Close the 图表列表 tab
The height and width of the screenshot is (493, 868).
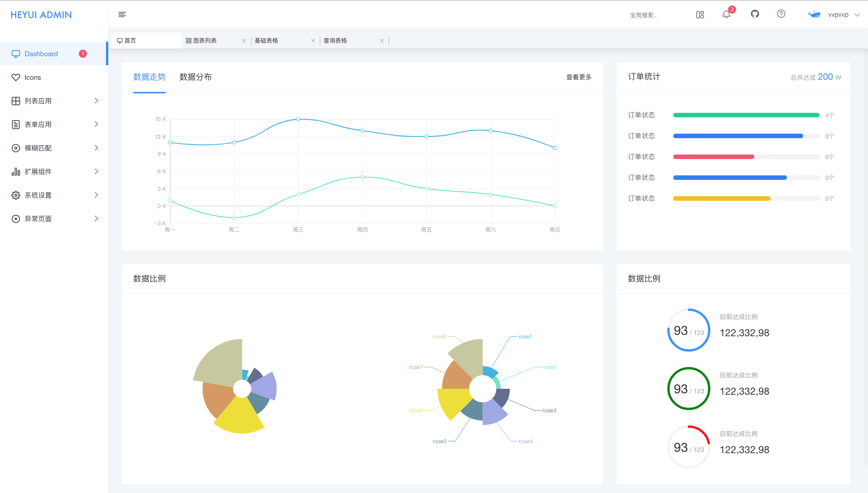[244, 41]
